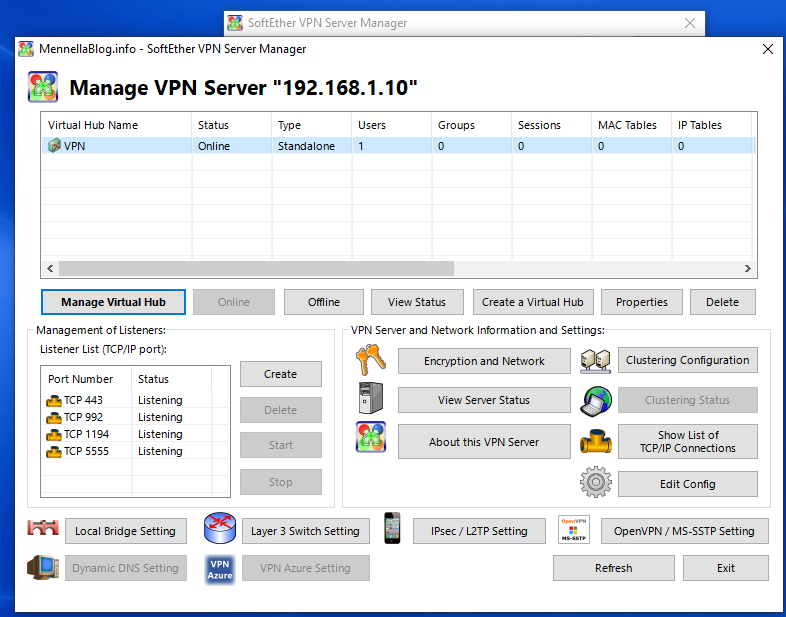Click the keys icon beside Encryption and Network
This screenshot has width=786, height=617.
point(371,359)
